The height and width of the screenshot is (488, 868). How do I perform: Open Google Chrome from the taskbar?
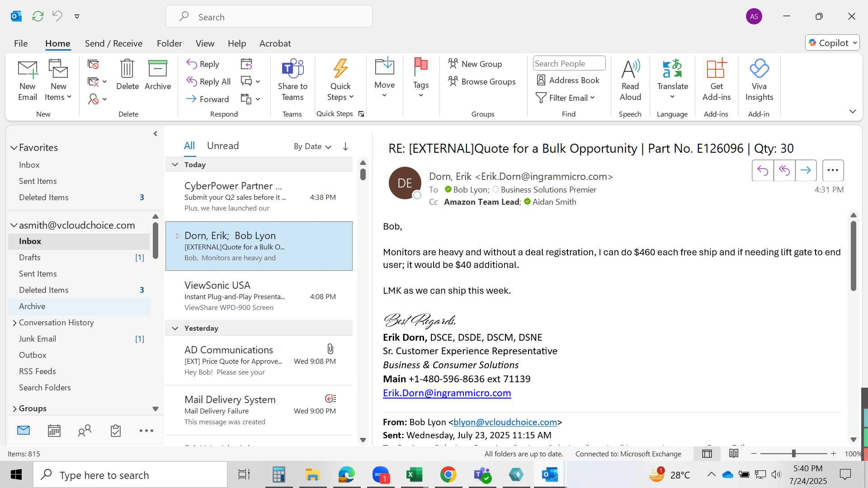click(x=448, y=475)
